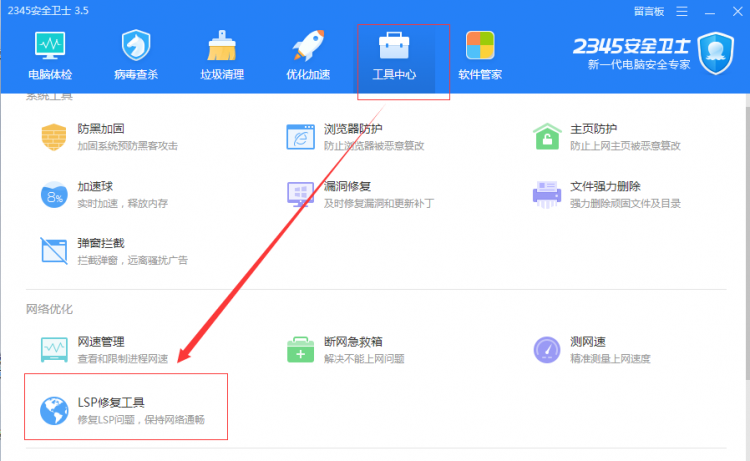Image resolution: width=750 pixels, height=461 pixels.
Task: Click the 漏洞修复 title text
Action: [347, 186]
